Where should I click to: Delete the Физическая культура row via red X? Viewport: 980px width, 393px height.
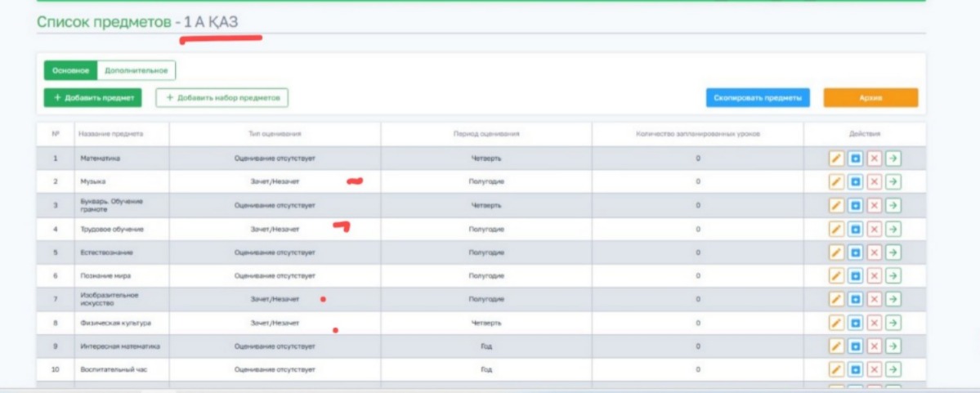point(874,323)
